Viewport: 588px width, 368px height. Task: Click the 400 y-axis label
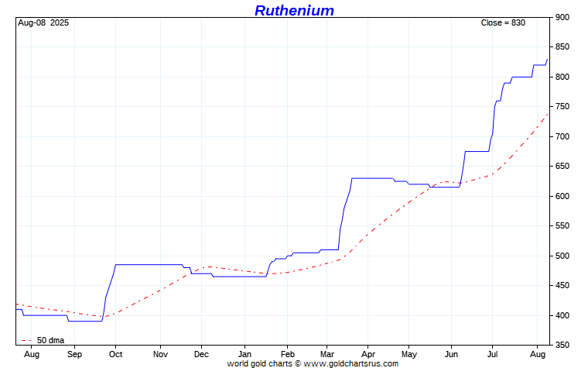[x=562, y=315]
